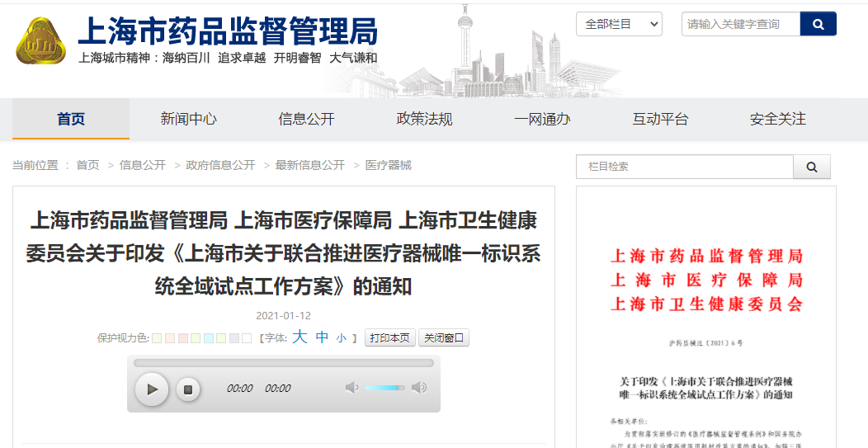This screenshot has height=448, width=868.
Task: Click the audio volume slider
Action: pyautogui.click(x=384, y=388)
